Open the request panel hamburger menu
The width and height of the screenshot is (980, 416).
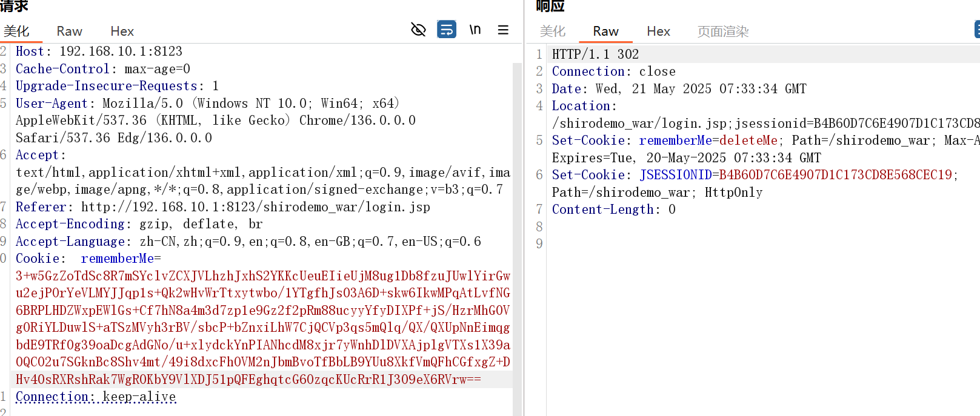pyautogui.click(x=503, y=30)
